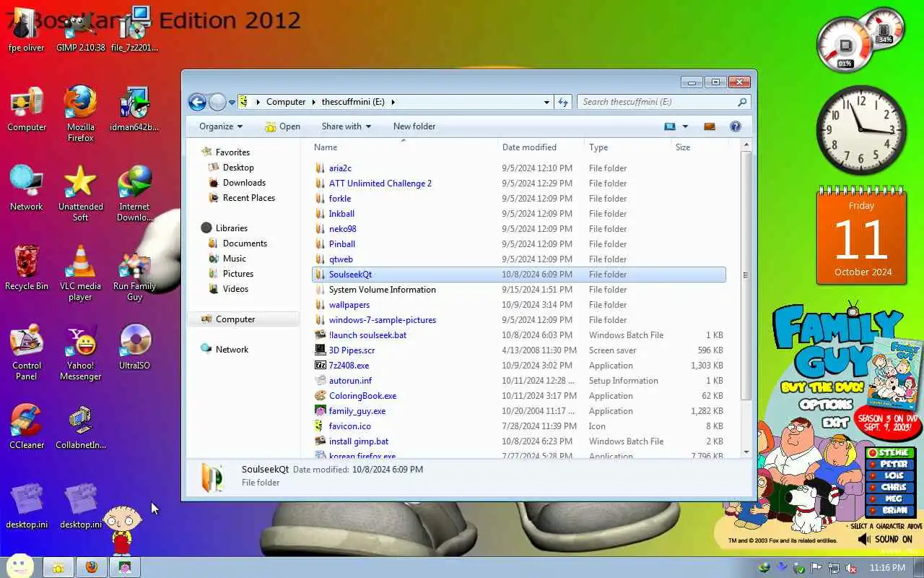Open the Mozilla Firefox desktop icon
The image size is (924, 578).
click(80, 113)
